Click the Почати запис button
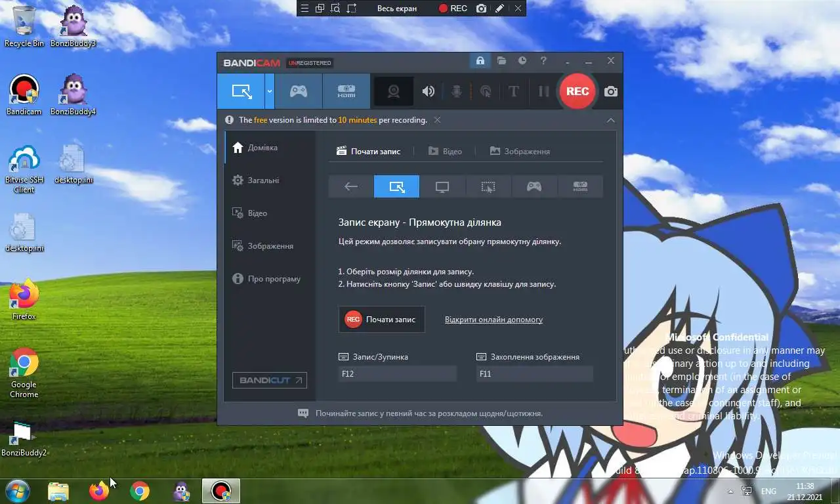The height and width of the screenshot is (504, 840). [x=382, y=320]
